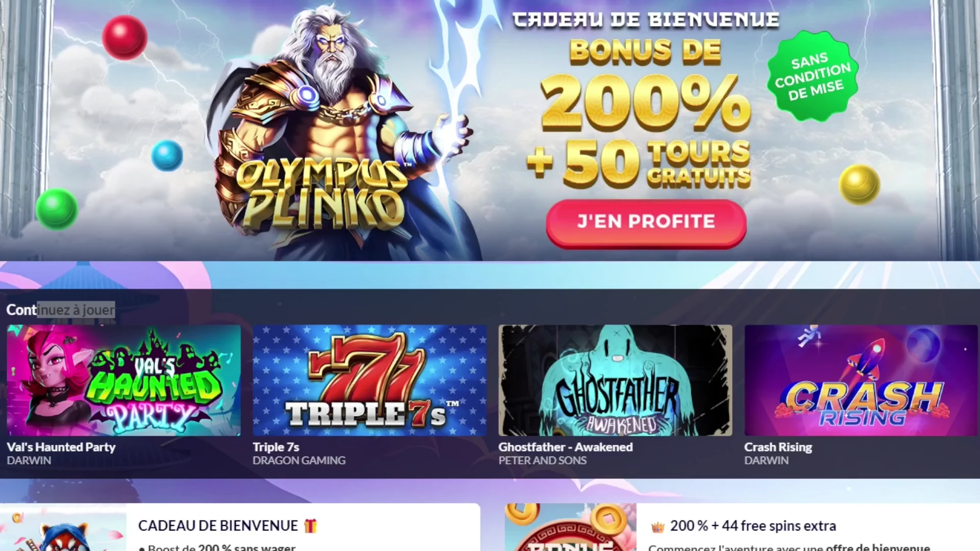Click the red ball in banner
This screenshot has height=551, width=980.
[x=125, y=37]
